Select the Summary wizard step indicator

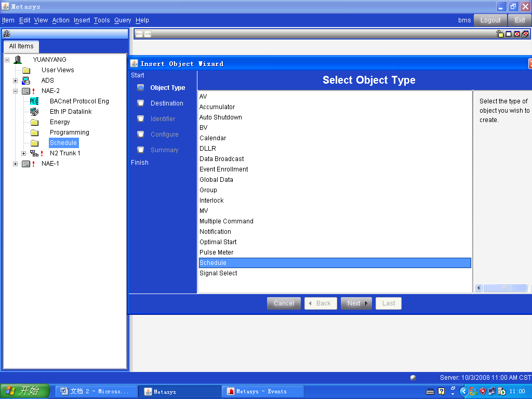pyautogui.click(x=141, y=150)
